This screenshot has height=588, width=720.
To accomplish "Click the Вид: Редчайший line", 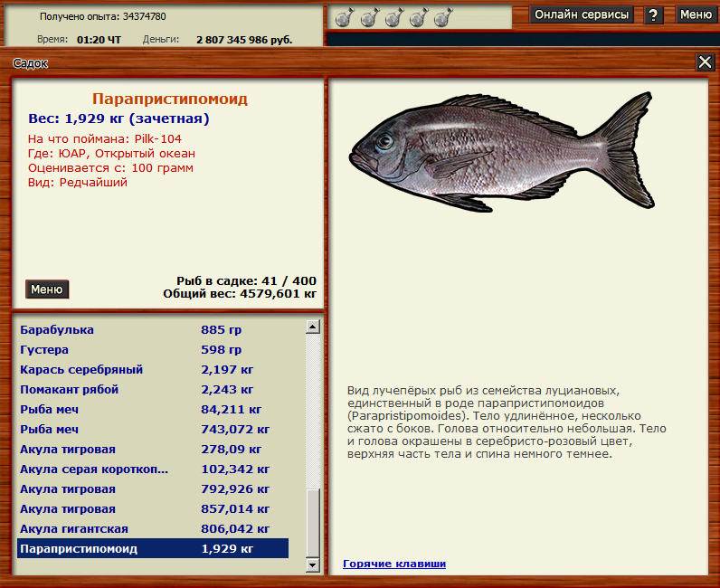I will pyautogui.click(x=78, y=183).
